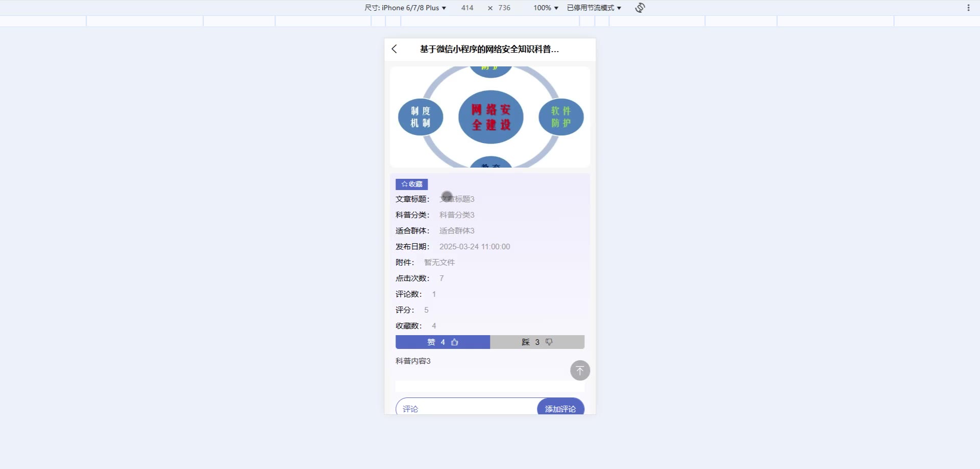Expand the 100% zoom level dropdown
The image size is (980, 469).
click(x=546, y=8)
